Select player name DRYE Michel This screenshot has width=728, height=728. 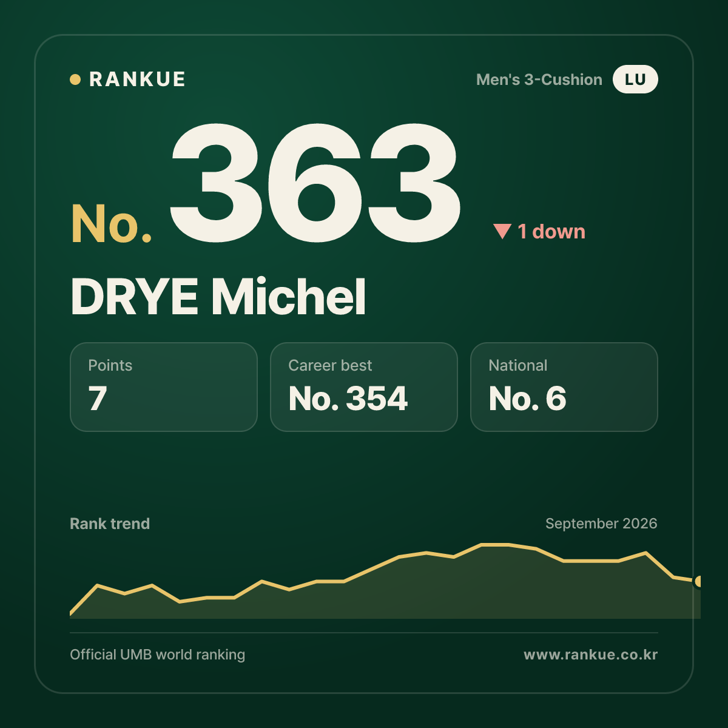coord(218,297)
